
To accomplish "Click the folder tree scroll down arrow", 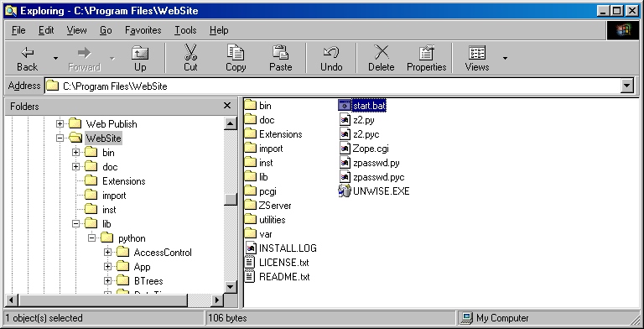I will tap(231, 287).
